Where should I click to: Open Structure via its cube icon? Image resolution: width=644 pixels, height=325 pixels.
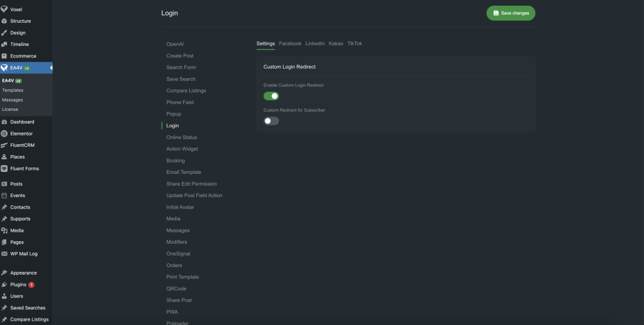[4, 21]
